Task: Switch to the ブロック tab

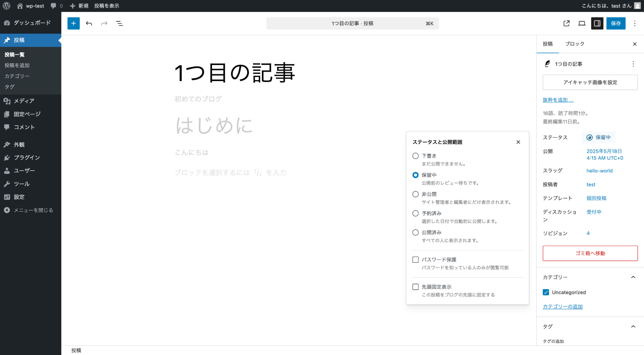Action: [574, 44]
